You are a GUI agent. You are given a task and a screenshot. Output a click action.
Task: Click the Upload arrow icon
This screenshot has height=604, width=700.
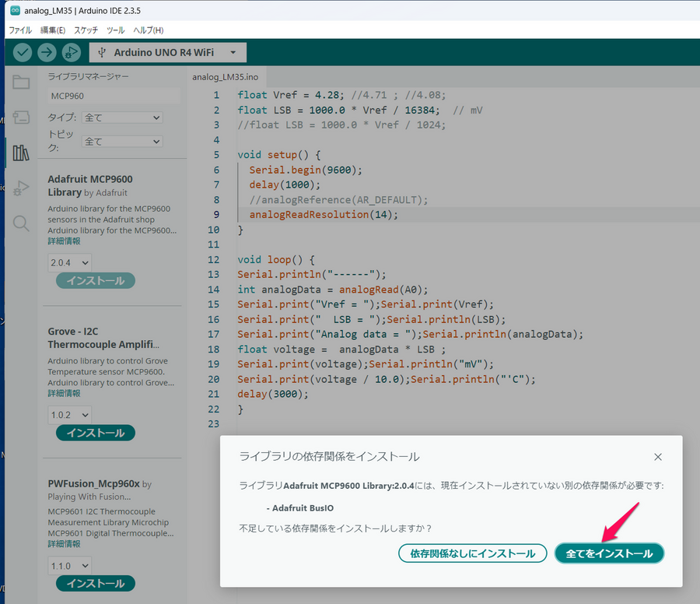47,53
